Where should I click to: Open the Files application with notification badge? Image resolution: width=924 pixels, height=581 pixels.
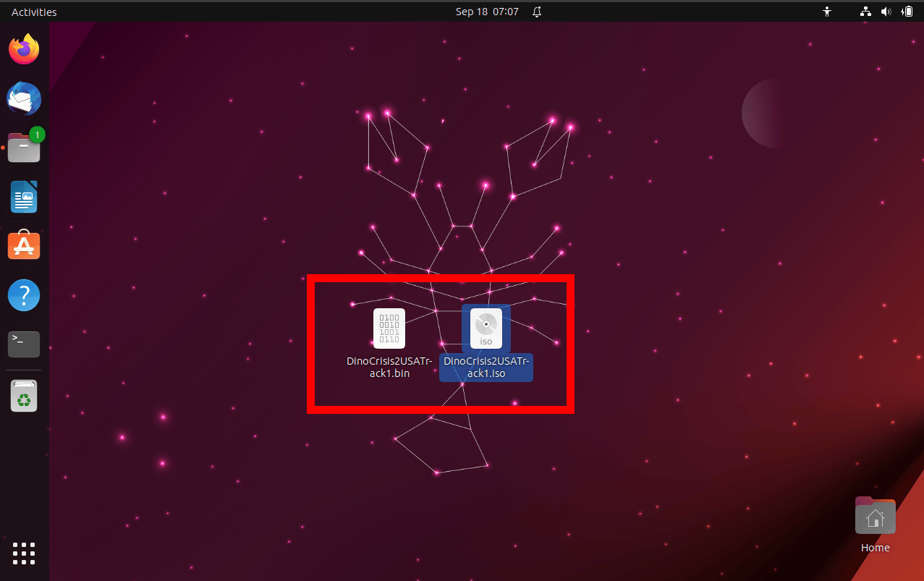coord(24,147)
